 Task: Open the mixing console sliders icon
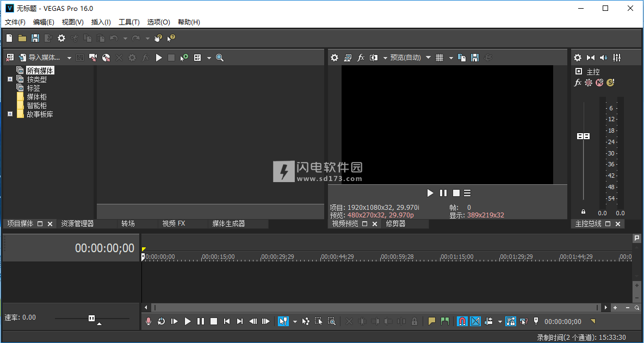click(x=616, y=58)
